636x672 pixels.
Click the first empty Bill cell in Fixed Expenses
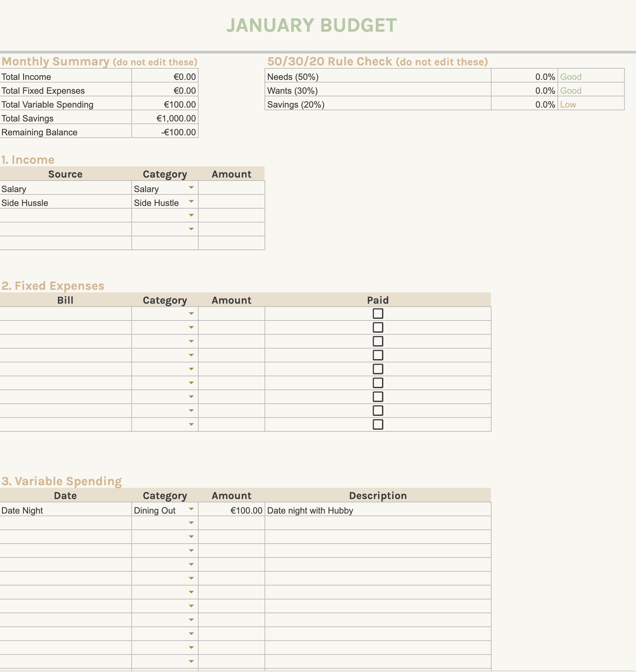tap(65, 314)
